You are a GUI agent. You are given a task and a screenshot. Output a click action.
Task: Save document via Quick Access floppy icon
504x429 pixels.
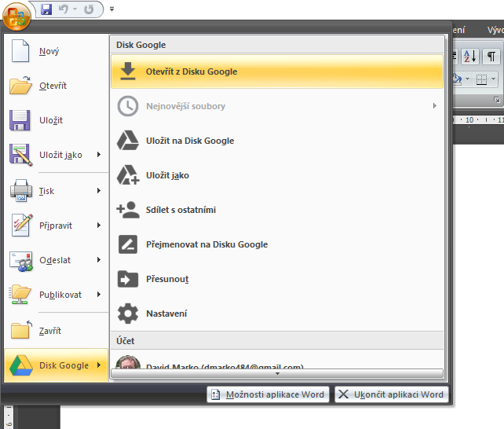(46, 9)
